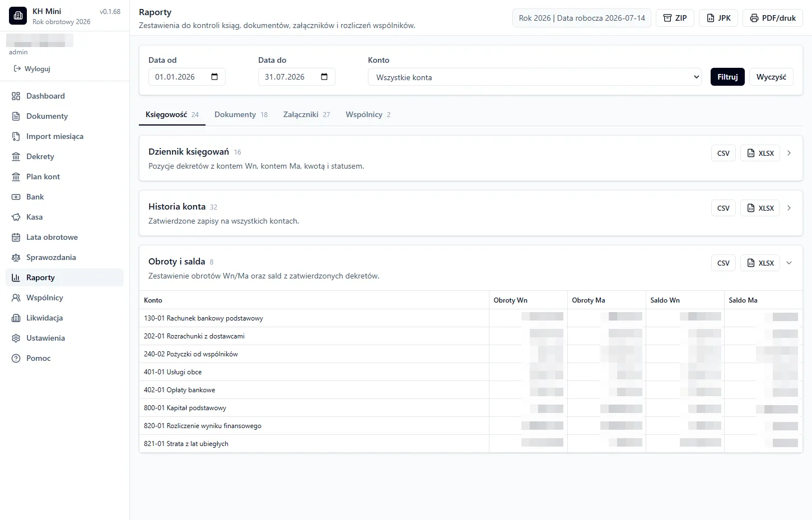Click the Dekrety building icon in sidebar
Image resolution: width=812 pixels, height=520 pixels.
point(16,156)
